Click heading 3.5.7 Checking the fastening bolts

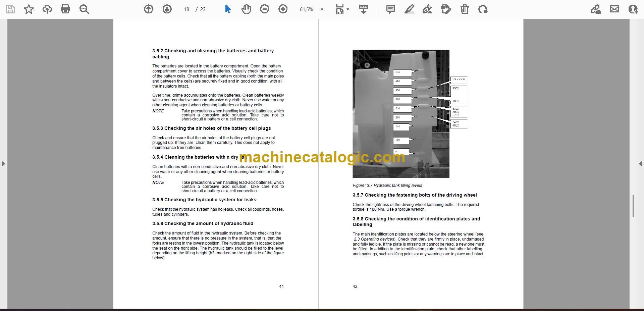pos(415,195)
